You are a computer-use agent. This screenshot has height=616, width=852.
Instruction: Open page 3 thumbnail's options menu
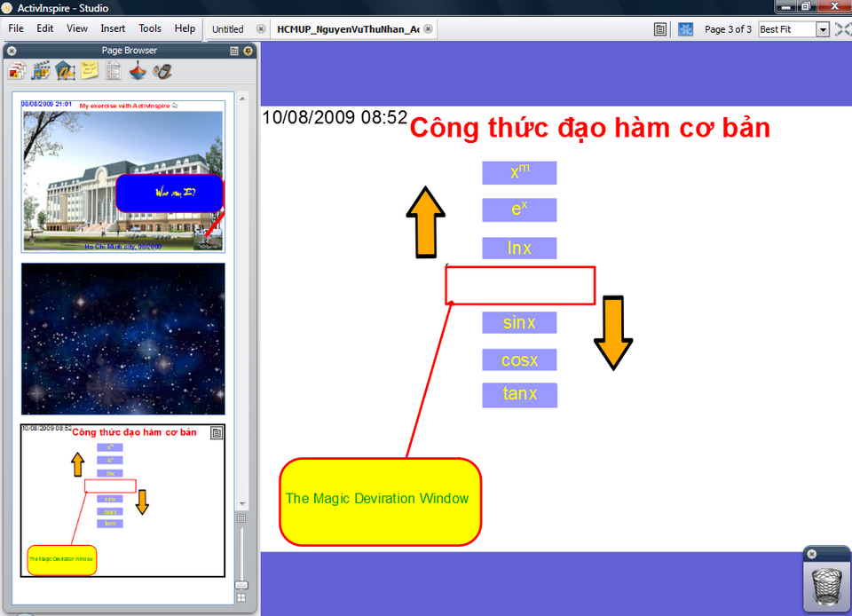[x=216, y=432]
